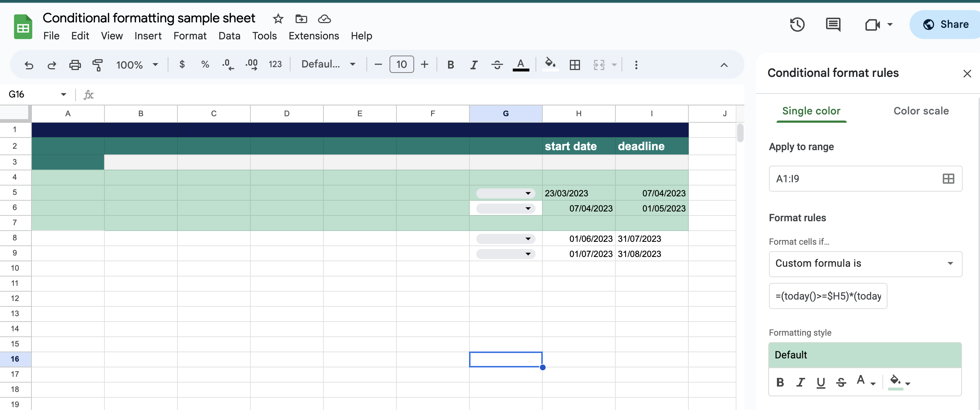
Task: Click the borders icon in toolbar
Action: (575, 65)
